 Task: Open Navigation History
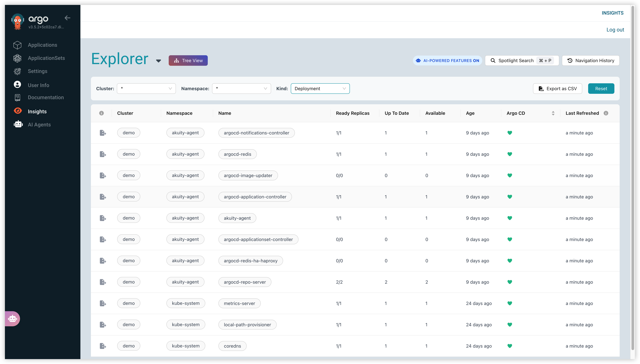point(591,61)
